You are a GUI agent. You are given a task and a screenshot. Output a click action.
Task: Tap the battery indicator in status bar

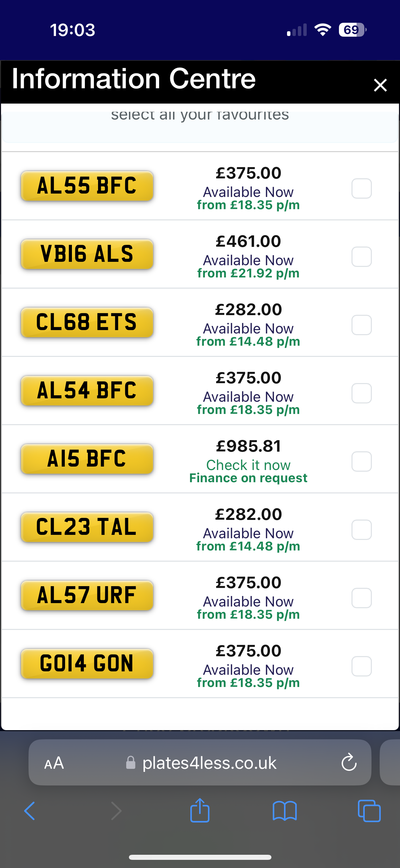coord(352,30)
